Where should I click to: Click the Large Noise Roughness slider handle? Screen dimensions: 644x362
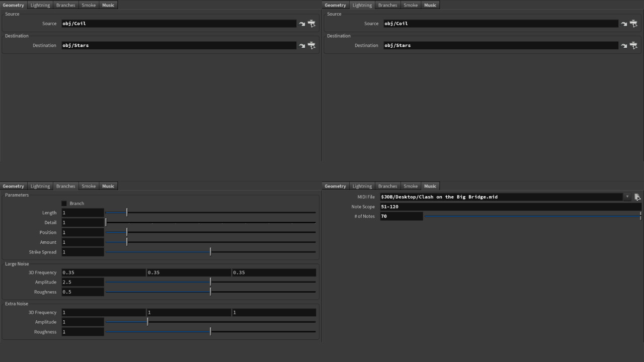click(210, 292)
